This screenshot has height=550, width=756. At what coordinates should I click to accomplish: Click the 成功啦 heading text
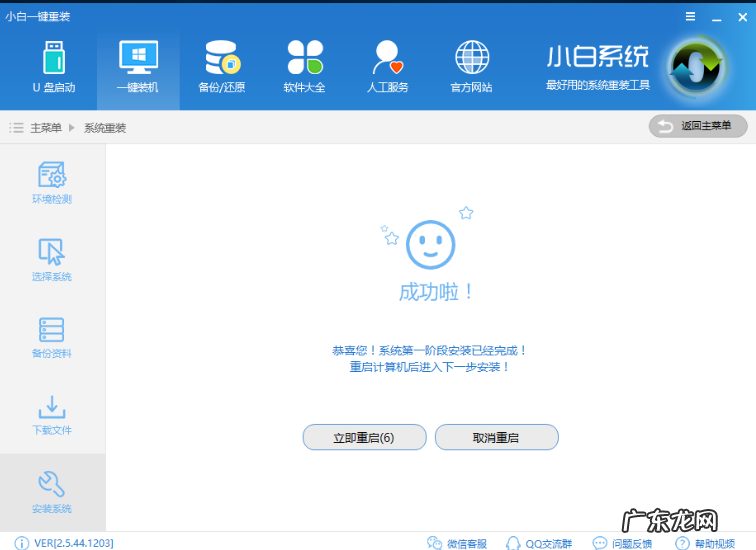point(436,292)
